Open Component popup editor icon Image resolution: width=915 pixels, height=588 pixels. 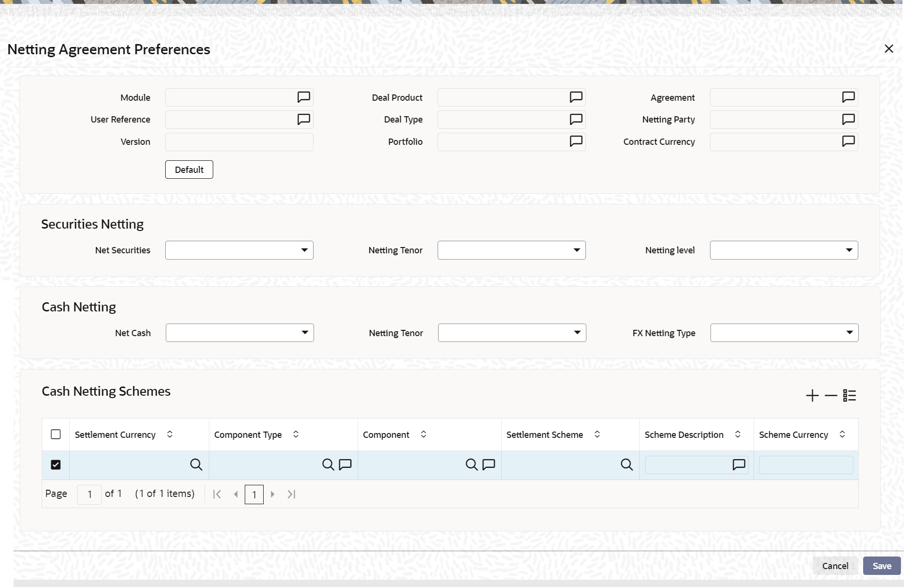(x=489, y=464)
